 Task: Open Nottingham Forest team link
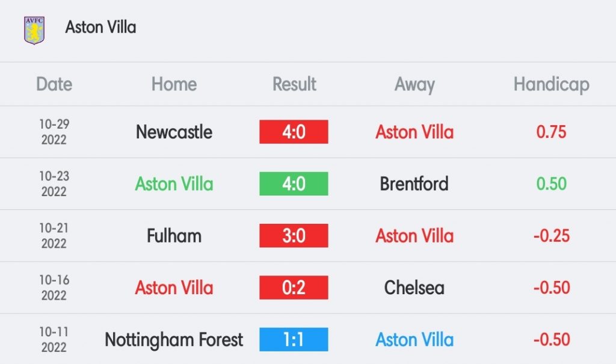(x=174, y=339)
